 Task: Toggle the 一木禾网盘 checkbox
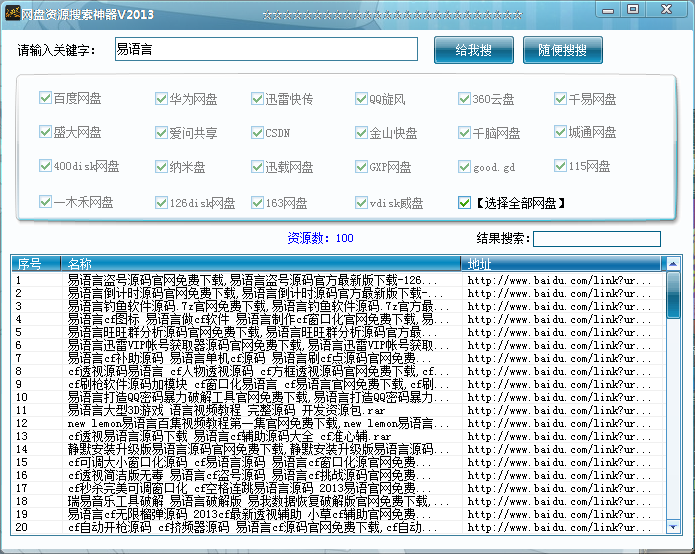pyautogui.click(x=45, y=202)
